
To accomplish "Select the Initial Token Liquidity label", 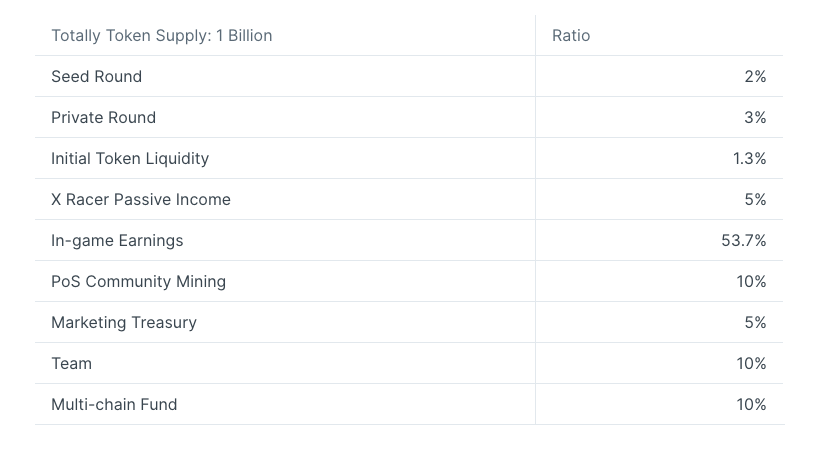I will pyautogui.click(x=130, y=159).
